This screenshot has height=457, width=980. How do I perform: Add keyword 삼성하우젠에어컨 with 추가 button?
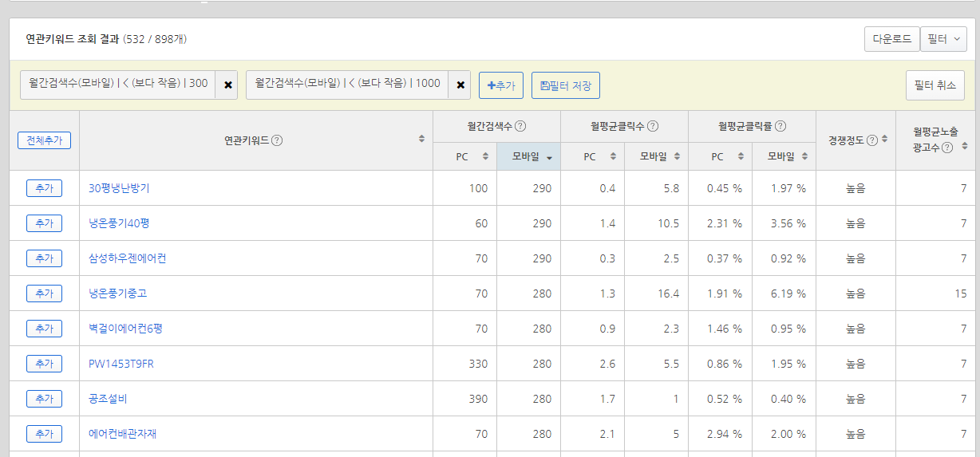click(x=44, y=258)
